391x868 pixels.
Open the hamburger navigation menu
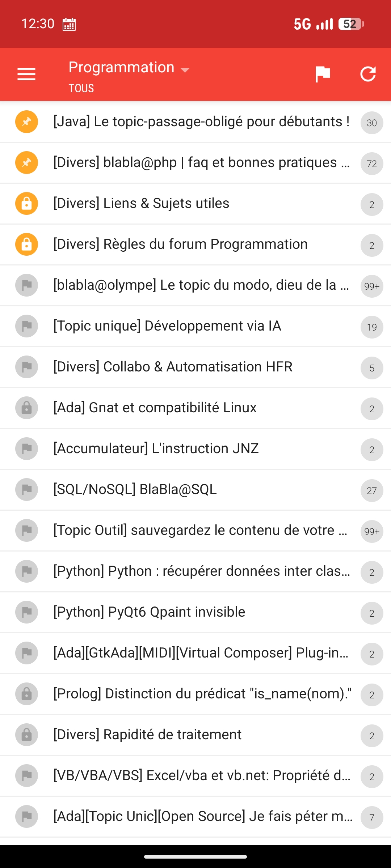[x=26, y=74]
